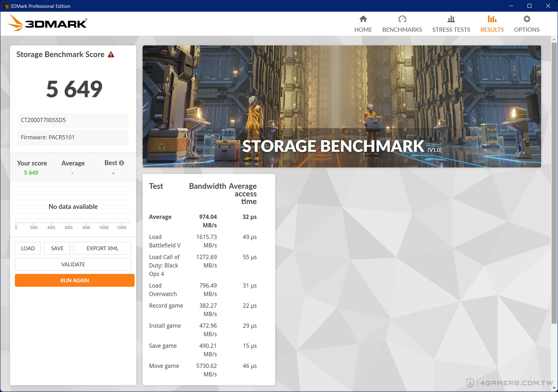Click the 5730.62 MB/s bandwidth value

206,370
